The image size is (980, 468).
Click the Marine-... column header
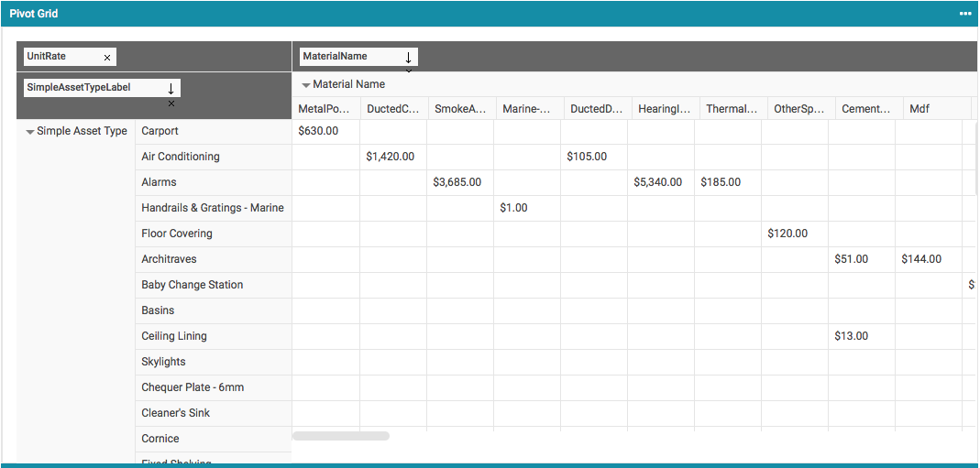click(529, 109)
